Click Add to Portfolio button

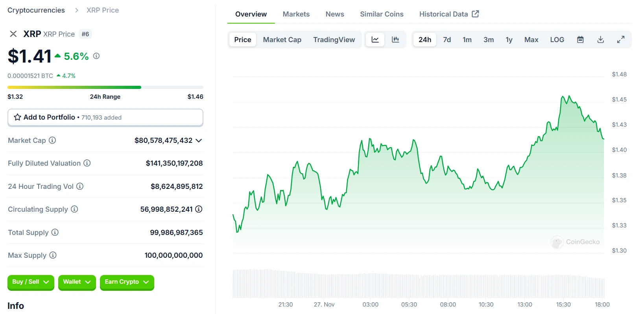pyautogui.click(x=105, y=117)
